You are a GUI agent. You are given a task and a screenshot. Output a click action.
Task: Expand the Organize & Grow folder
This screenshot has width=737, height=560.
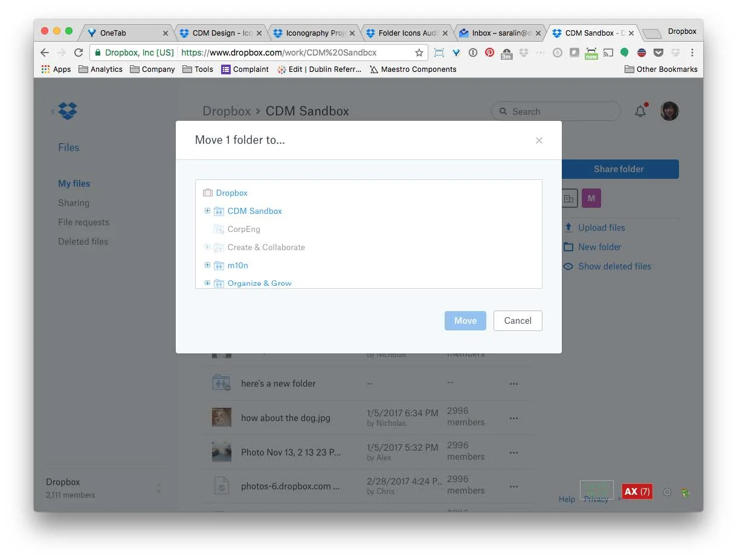(x=207, y=283)
